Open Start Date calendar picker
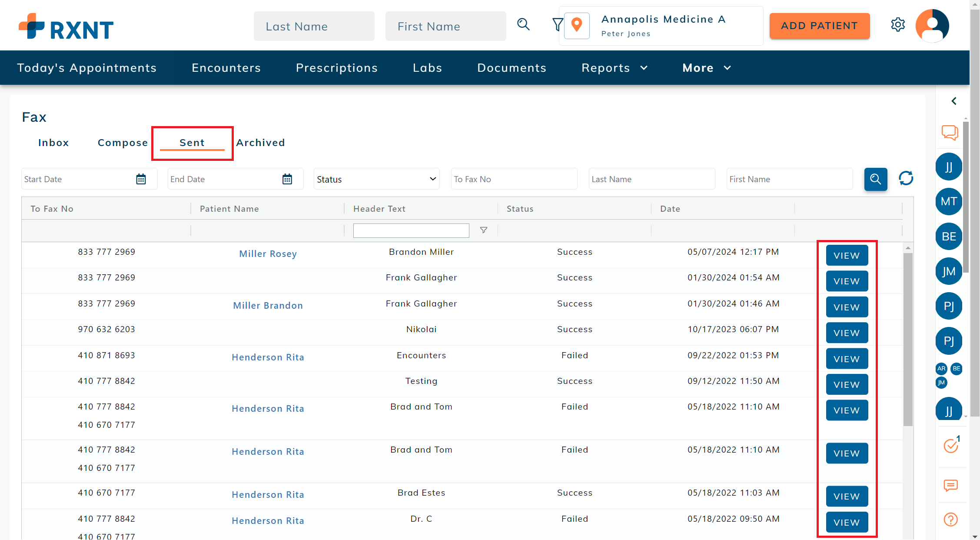This screenshot has height=540, width=980. pyautogui.click(x=141, y=179)
